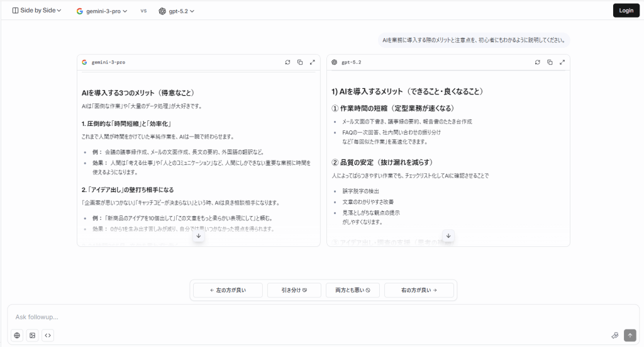Click the image upload icon
This screenshot has height=347, width=644.
[x=32, y=336]
